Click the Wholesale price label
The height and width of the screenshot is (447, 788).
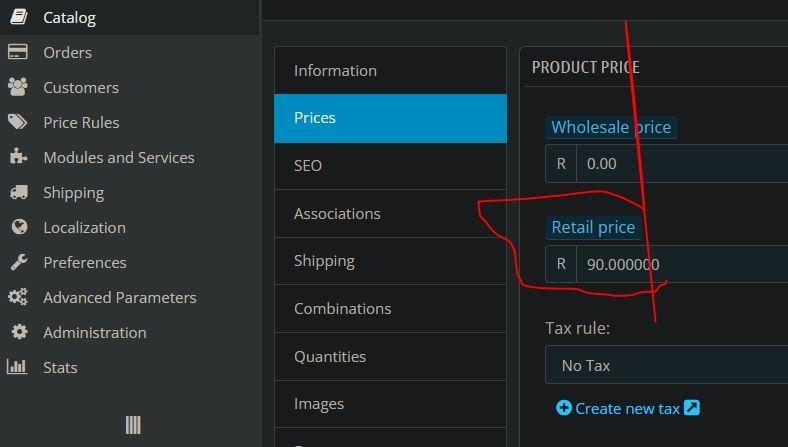[x=611, y=127]
